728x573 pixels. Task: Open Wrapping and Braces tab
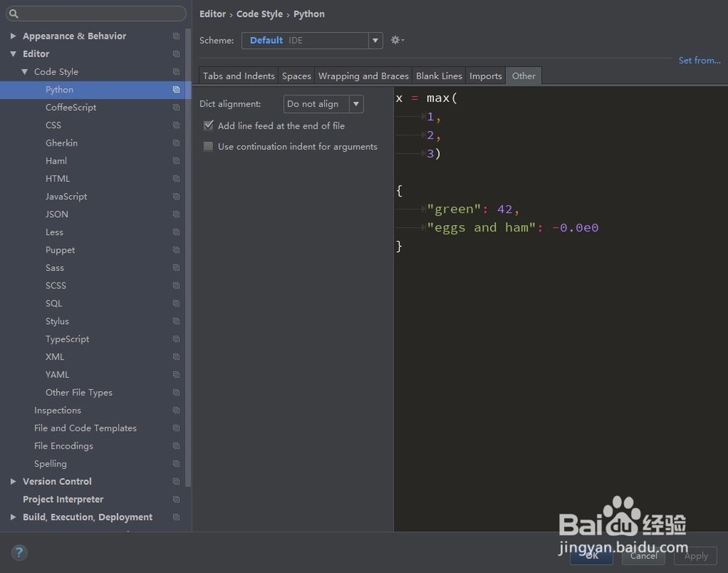coord(363,76)
